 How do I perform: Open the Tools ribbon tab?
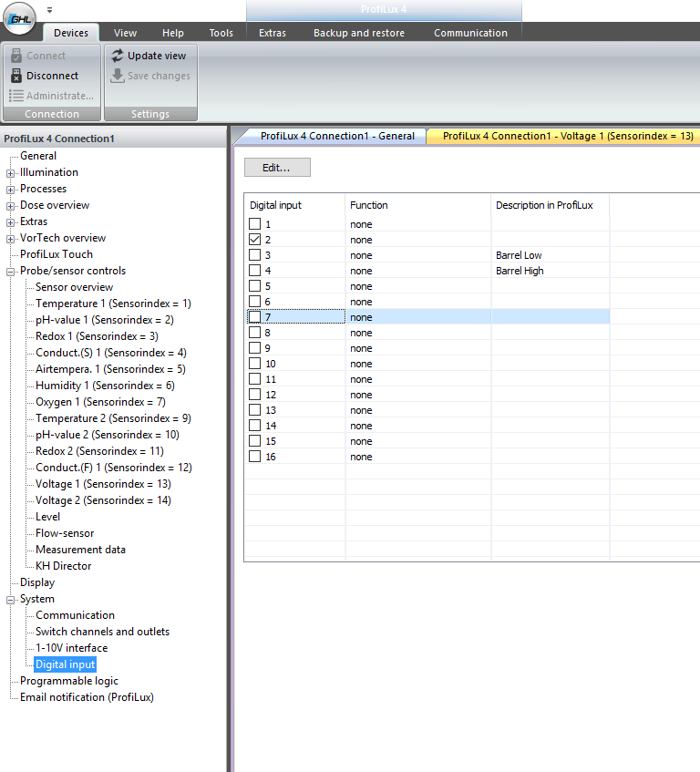click(221, 33)
